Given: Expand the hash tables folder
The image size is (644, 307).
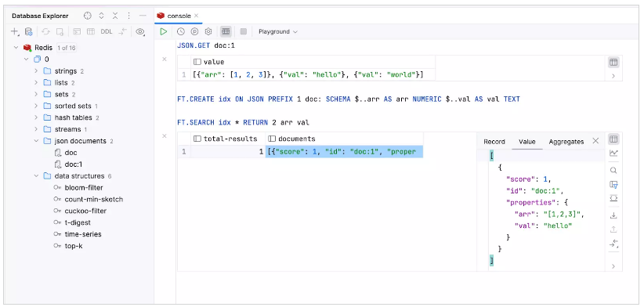Looking at the screenshot, I should [x=36, y=117].
